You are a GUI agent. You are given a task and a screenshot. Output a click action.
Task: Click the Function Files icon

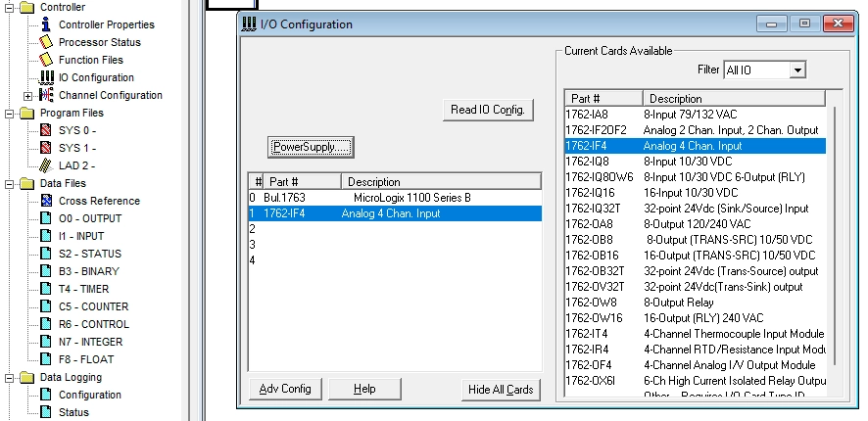[46, 60]
